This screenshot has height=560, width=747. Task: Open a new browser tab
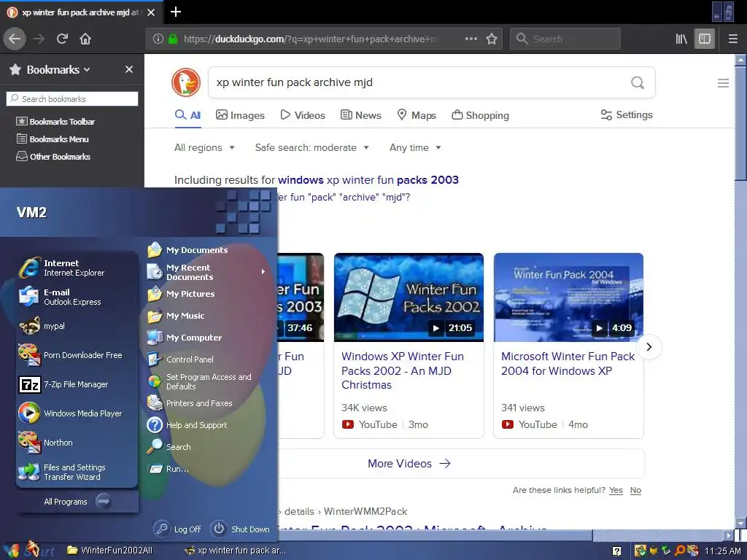click(x=175, y=12)
